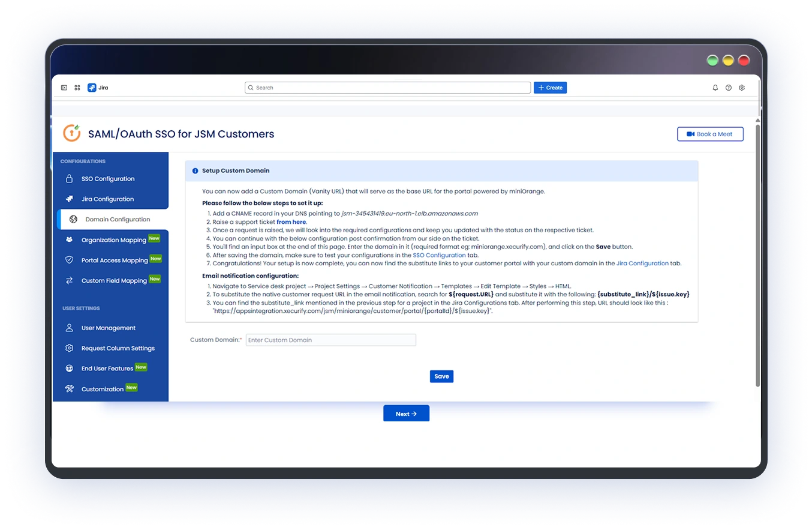
Task: Click the 'Email notification configuration:' heading
Action: (250, 276)
